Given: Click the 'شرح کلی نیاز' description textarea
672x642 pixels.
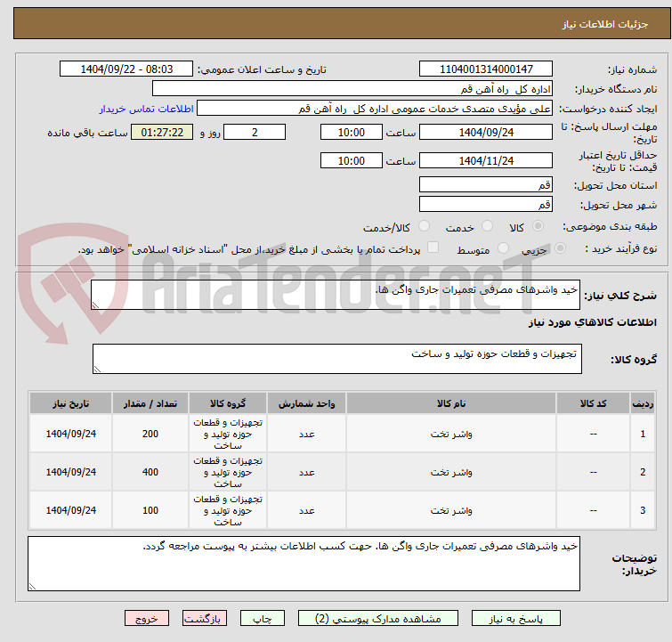Looking at the screenshot, I should (336, 296).
